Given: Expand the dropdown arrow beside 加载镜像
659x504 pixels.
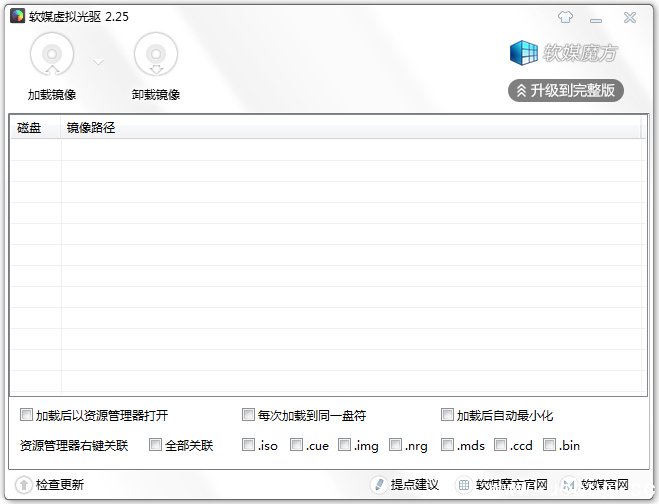Looking at the screenshot, I should pos(98,62).
